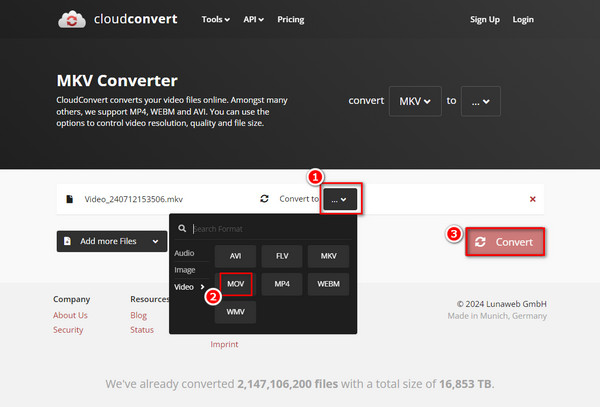The image size is (600, 407).
Task: Select the Video_240712153506.mkv file name
Action: click(x=134, y=199)
